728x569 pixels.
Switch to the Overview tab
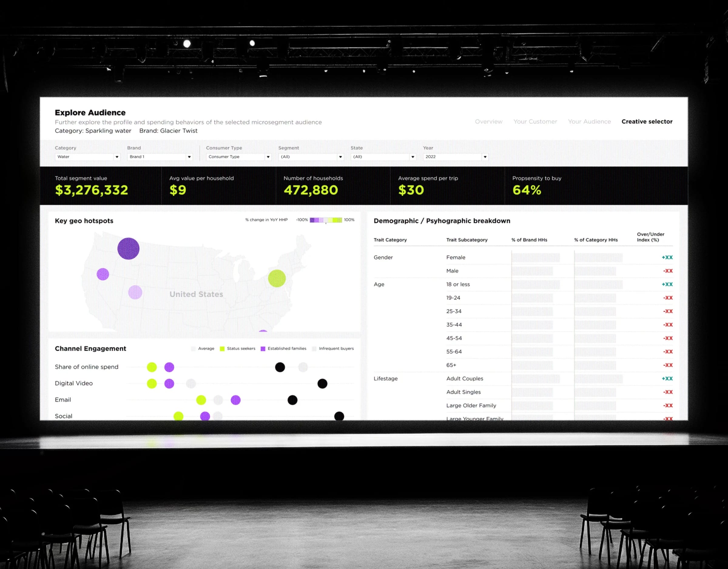(489, 122)
